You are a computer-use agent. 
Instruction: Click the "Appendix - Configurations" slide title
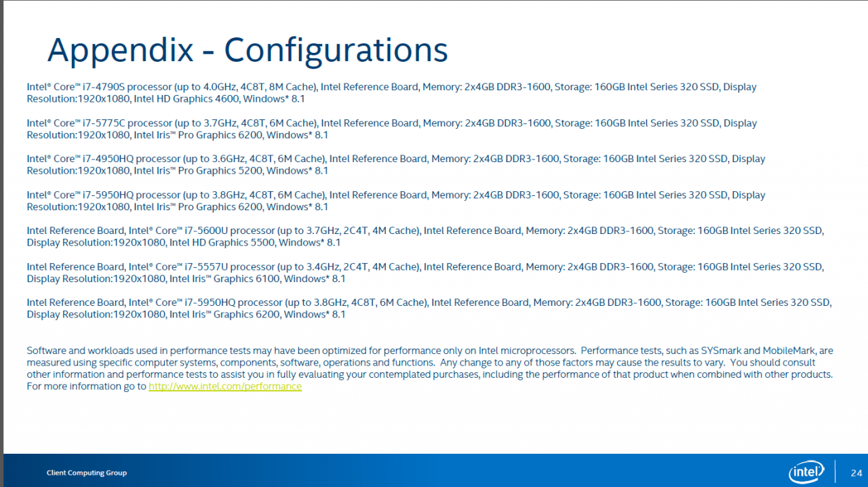pyautogui.click(x=248, y=50)
